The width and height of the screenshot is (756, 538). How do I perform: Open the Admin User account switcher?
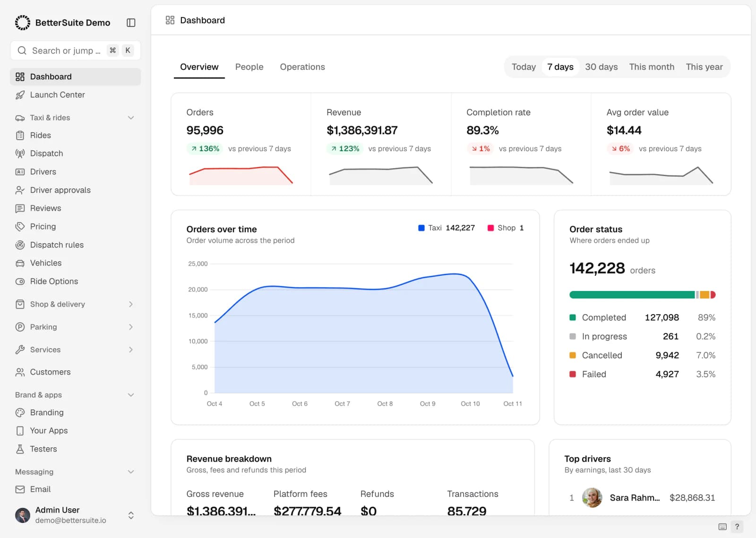[x=76, y=515]
